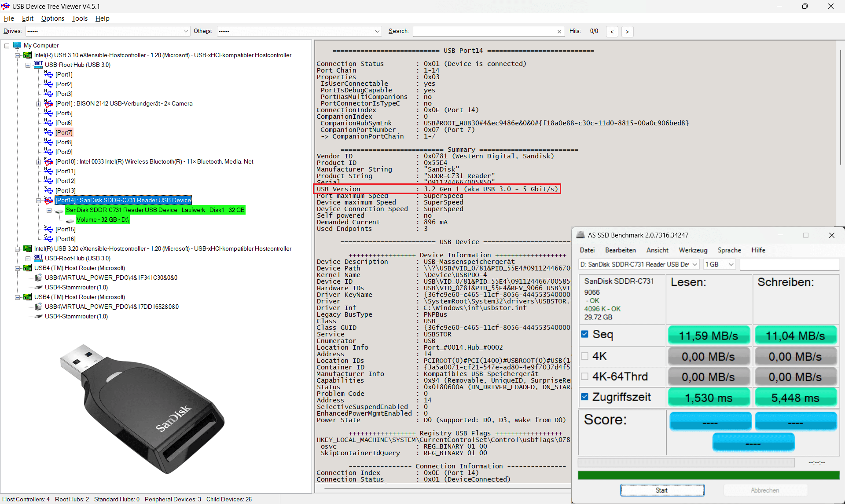Click the green benchmark progress bar
The height and width of the screenshot is (504, 845).
709,475
